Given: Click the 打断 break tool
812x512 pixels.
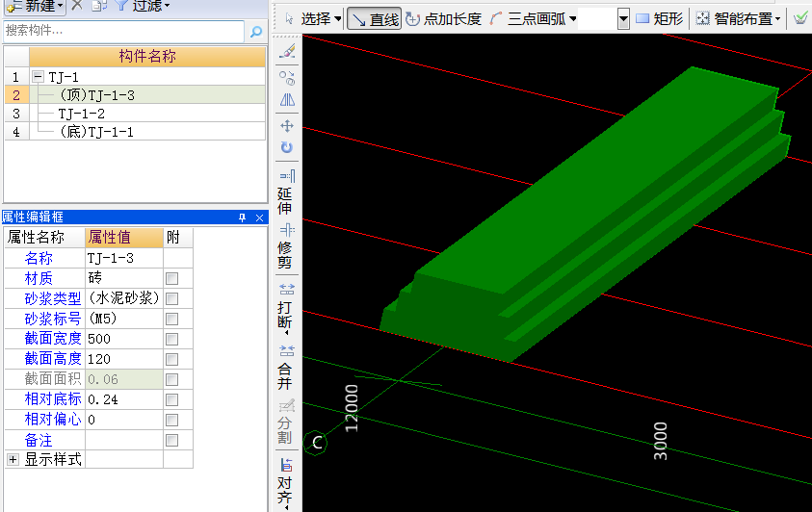Looking at the screenshot, I should click(x=286, y=307).
